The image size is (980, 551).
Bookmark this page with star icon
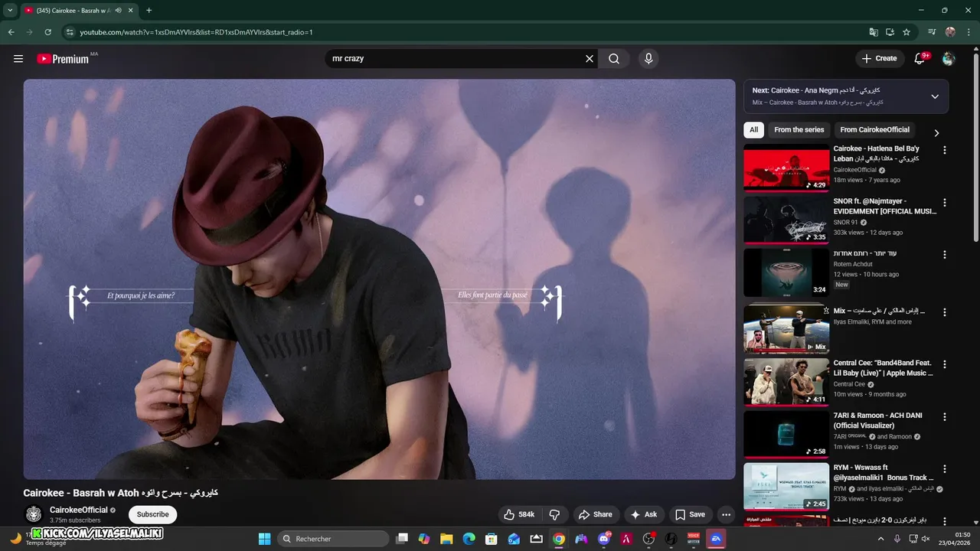[x=906, y=32]
